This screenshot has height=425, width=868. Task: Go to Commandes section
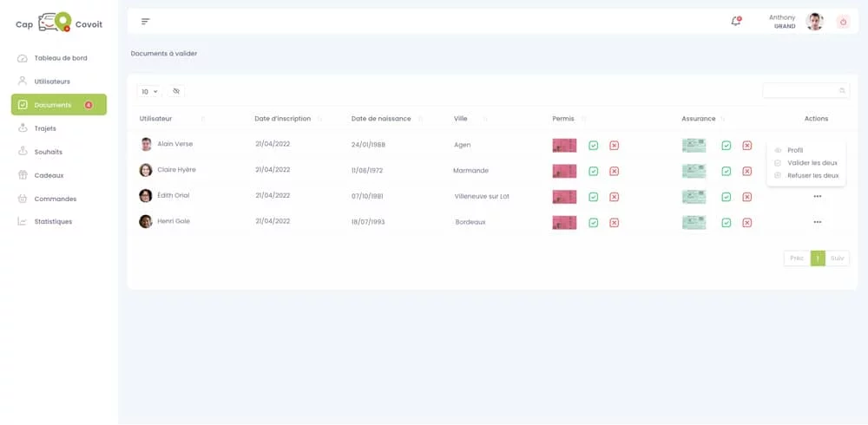(59, 199)
